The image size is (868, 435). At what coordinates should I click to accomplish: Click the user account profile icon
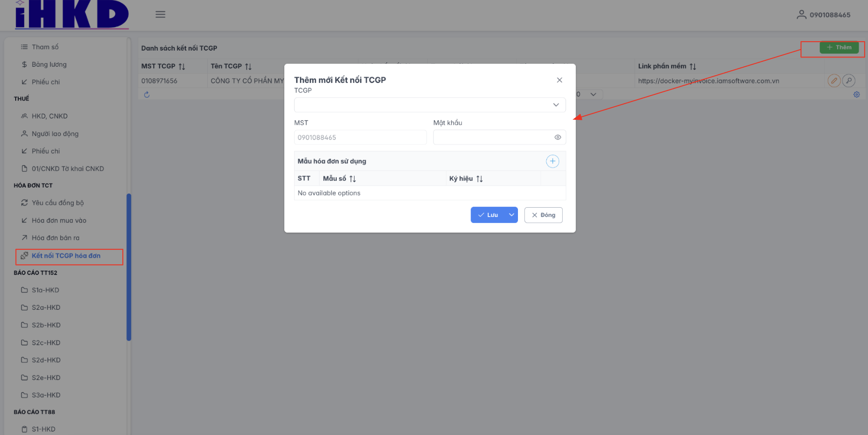801,15
